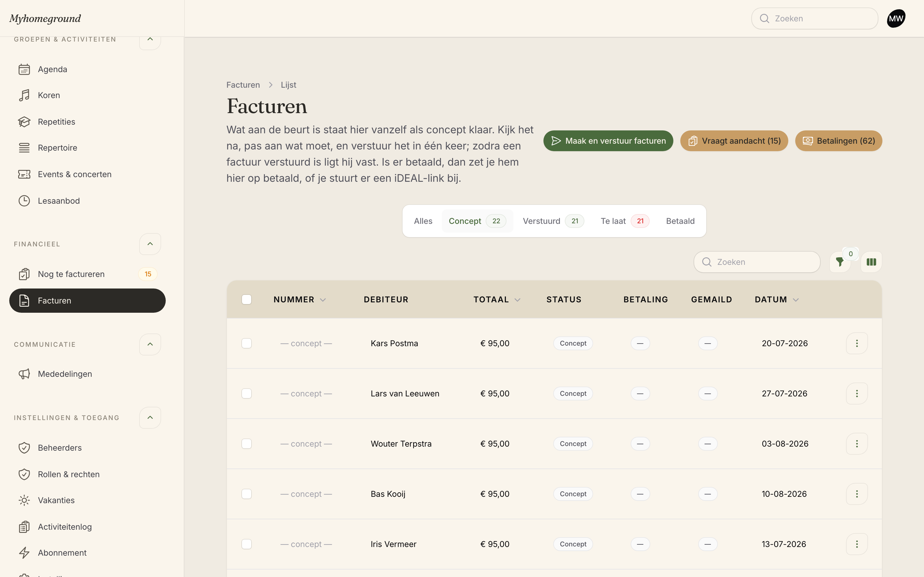Screen dimensions: 924x577
Task: Open row actions for Kars Postma
Action: tap(857, 343)
